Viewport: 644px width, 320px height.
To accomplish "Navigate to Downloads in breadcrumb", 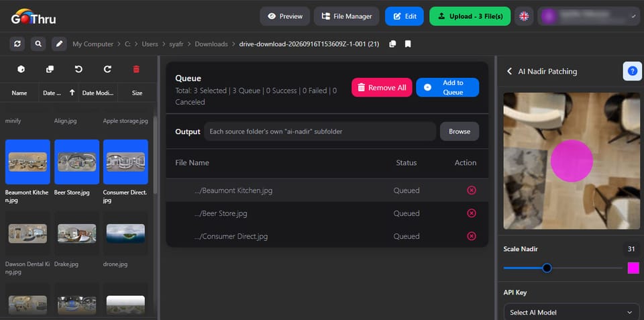I will click(x=211, y=44).
